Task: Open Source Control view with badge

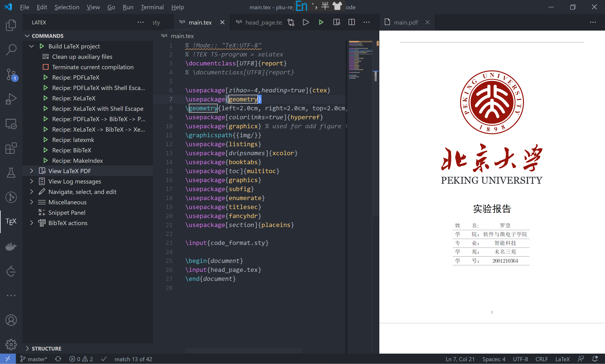Action: 11,75
